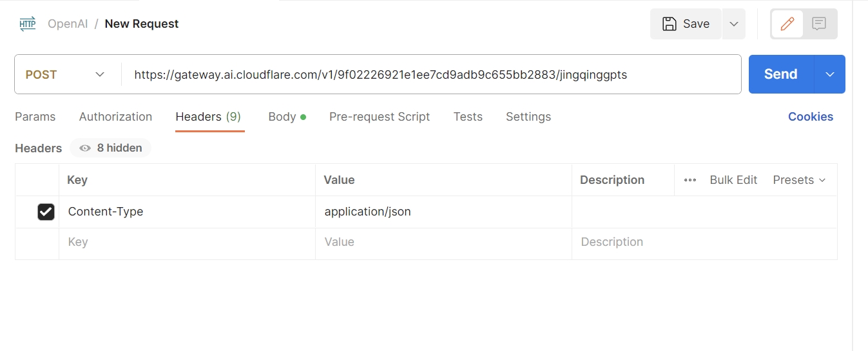Click the request URL input field
868x351 pixels.
pyautogui.click(x=430, y=74)
